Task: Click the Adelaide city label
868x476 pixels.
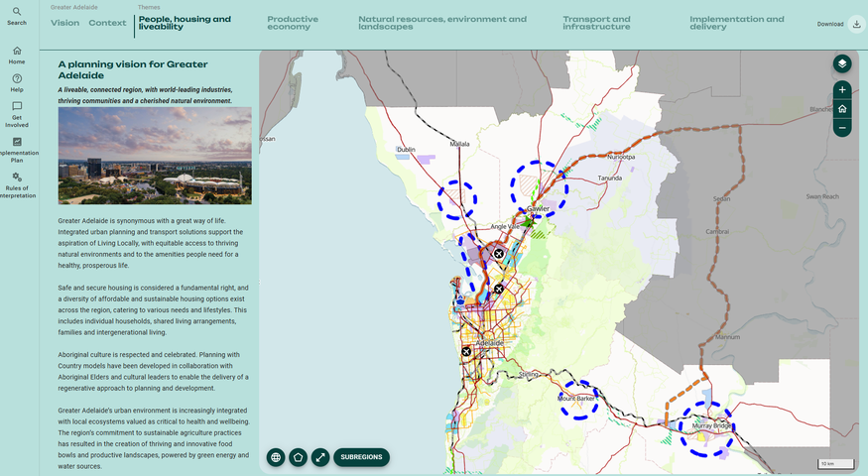Action: pos(490,343)
